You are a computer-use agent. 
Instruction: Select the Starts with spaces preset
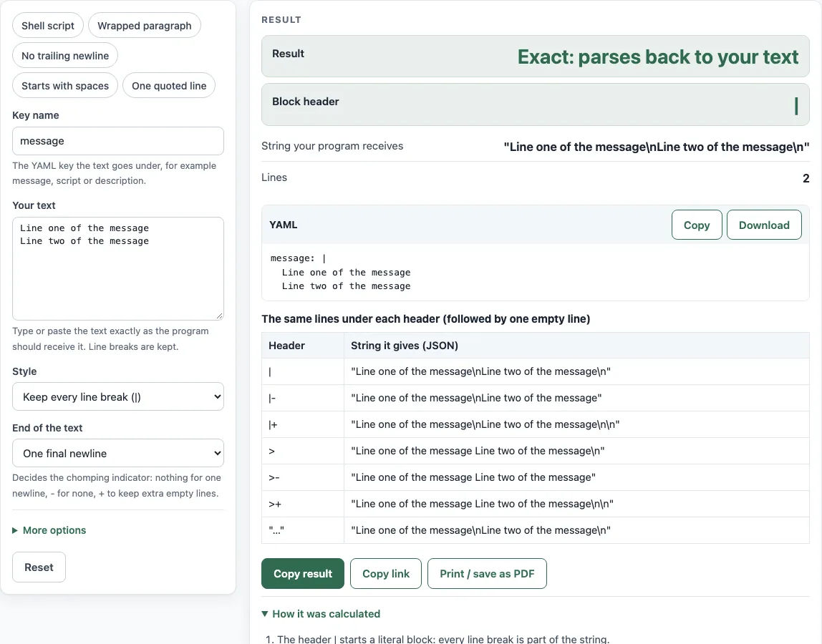click(65, 85)
